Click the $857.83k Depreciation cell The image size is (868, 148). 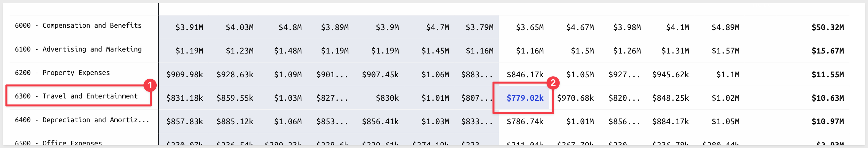(185, 121)
